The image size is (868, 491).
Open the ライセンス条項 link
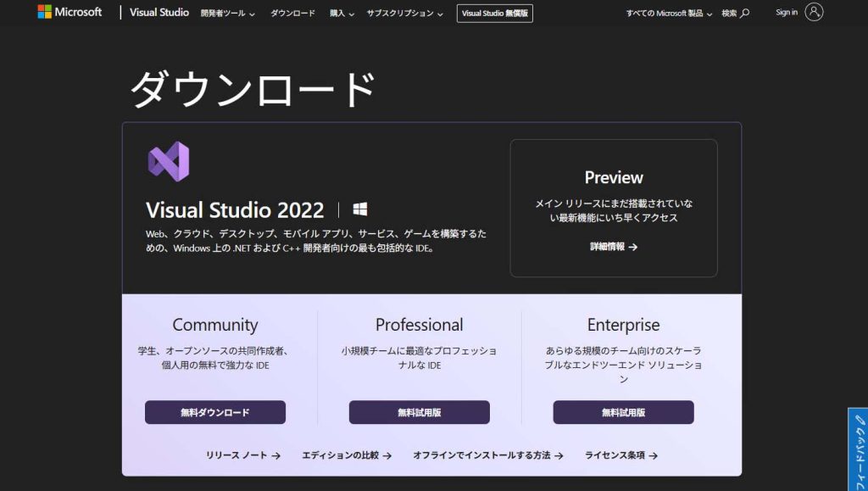621,455
